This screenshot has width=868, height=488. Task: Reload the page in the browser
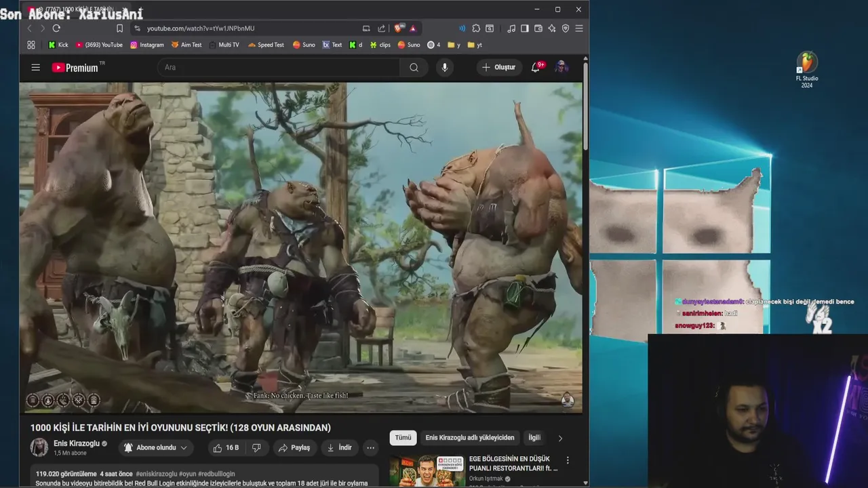coord(56,28)
